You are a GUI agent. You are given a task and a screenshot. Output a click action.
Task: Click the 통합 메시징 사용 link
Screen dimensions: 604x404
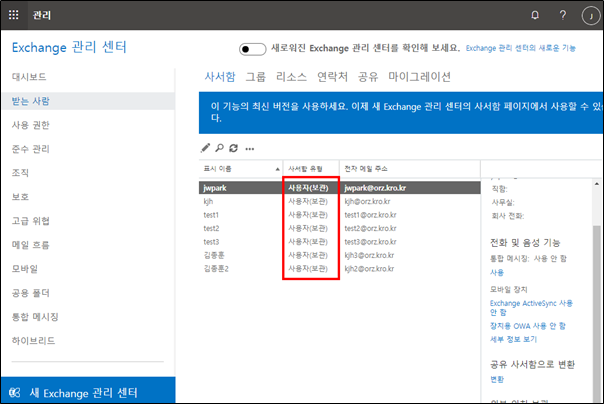pyautogui.click(x=497, y=273)
